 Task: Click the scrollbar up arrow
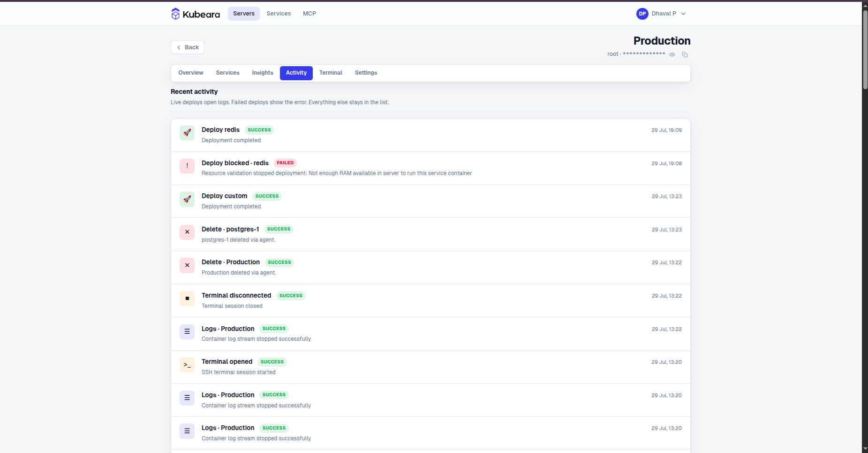pos(865,5)
